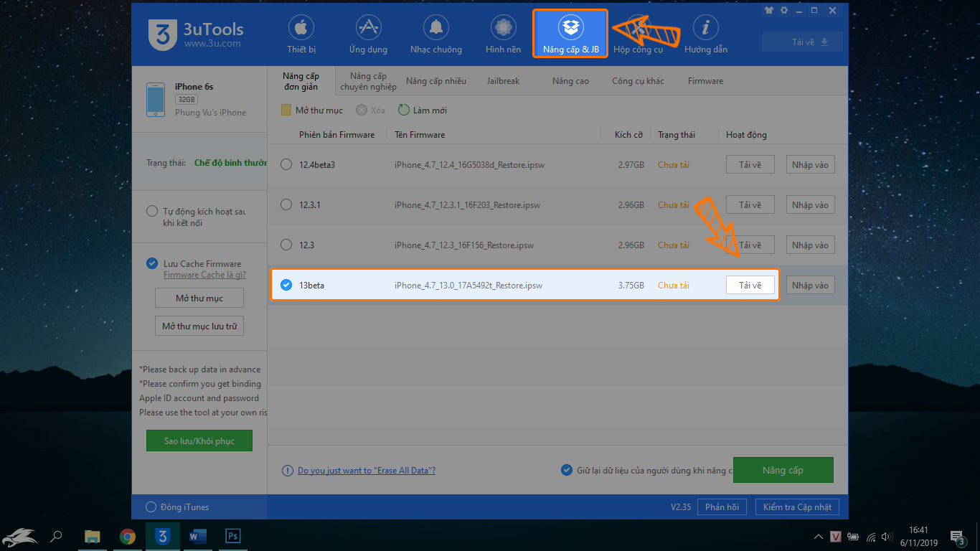Click Nhập vào for 12.3.1 firmware

point(811,205)
